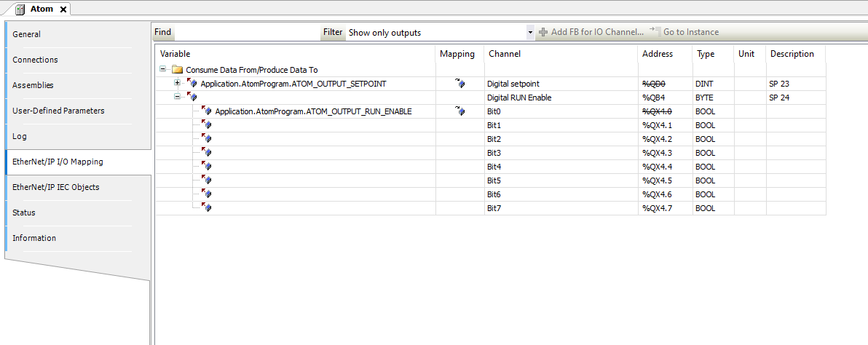
Task: Click the output icon in Bit4 row
Action: point(206,167)
